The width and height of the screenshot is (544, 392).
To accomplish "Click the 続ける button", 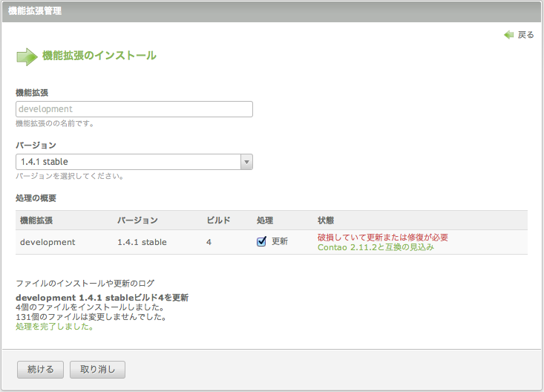I will pyautogui.click(x=40, y=370).
